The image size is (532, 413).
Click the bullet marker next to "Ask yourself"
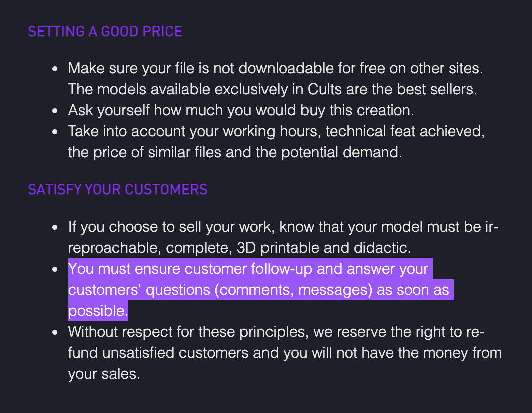click(x=55, y=111)
